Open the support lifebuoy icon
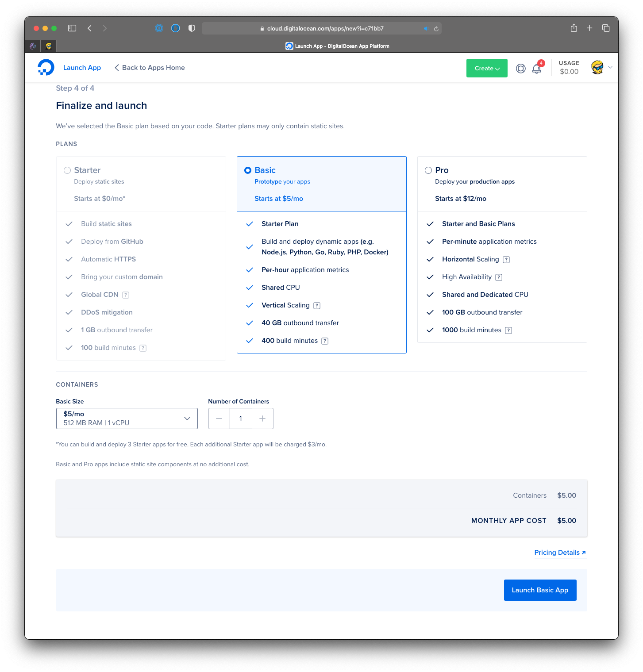643x672 pixels. click(521, 69)
